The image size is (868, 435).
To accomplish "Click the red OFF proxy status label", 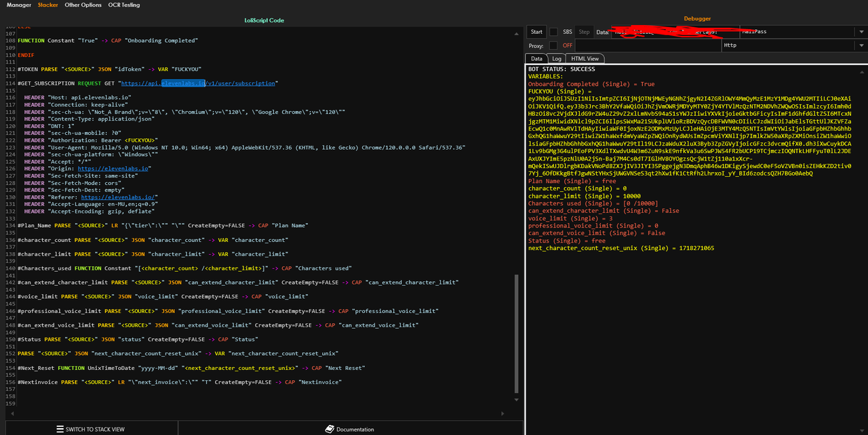I will tap(568, 45).
